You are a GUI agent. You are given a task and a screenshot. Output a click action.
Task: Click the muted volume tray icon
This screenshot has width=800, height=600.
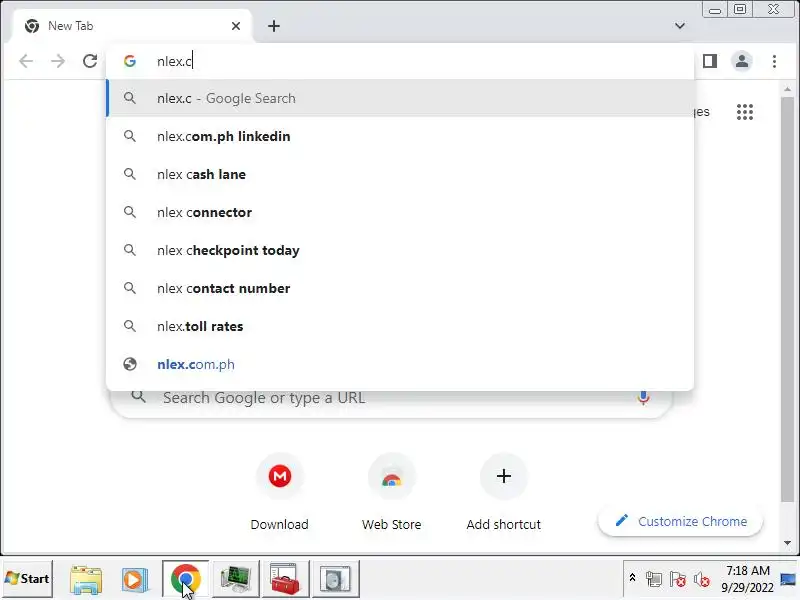(x=702, y=579)
